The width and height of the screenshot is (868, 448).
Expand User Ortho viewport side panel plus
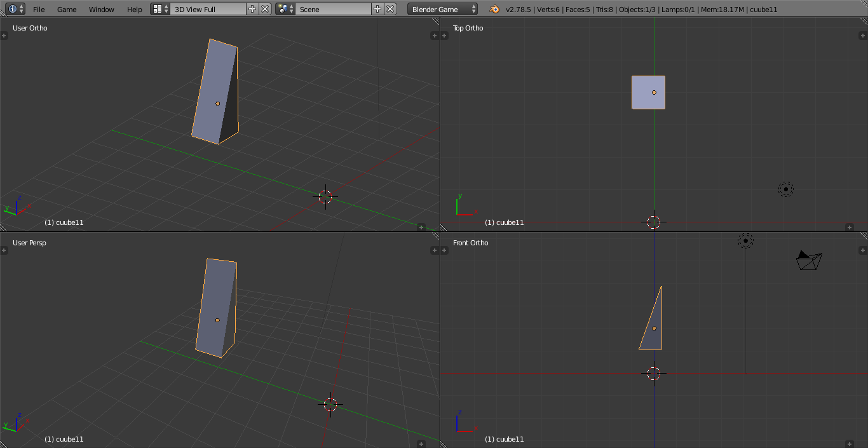tap(434, 36)
